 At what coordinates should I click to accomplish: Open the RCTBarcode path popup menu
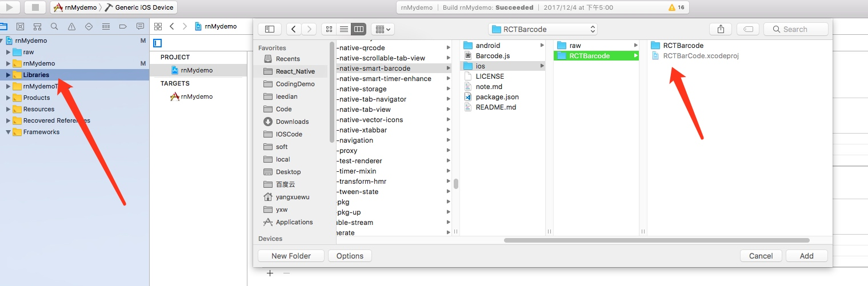click(543, 29)
